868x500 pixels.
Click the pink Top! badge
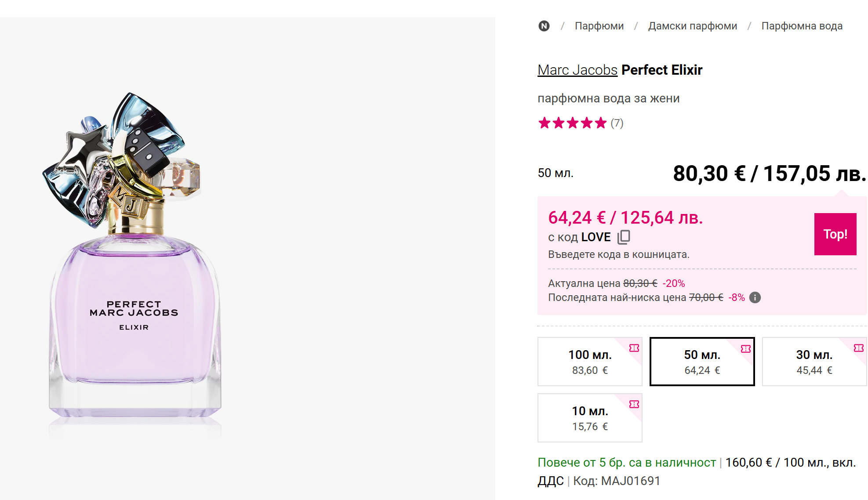[835, 234]
